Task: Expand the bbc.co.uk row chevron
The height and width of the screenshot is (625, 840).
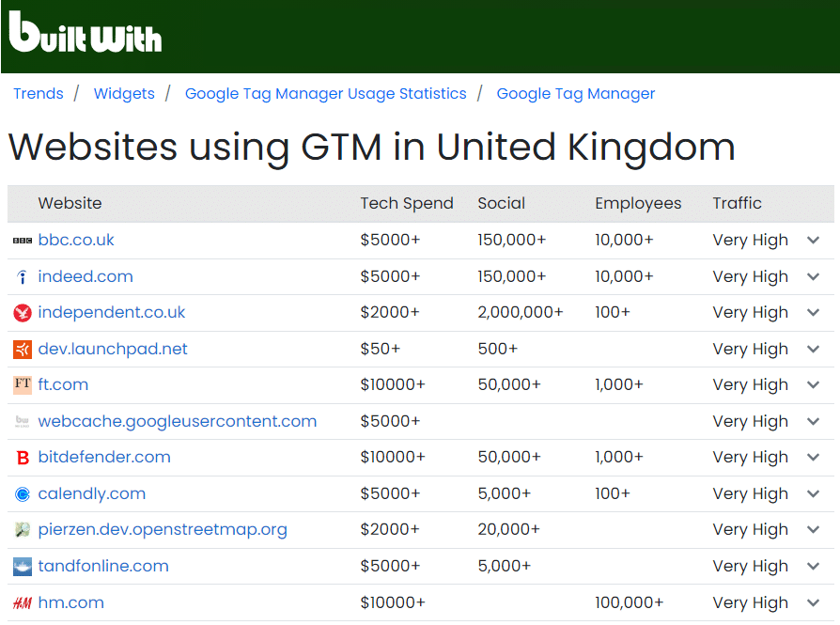Action: point(813,241)
